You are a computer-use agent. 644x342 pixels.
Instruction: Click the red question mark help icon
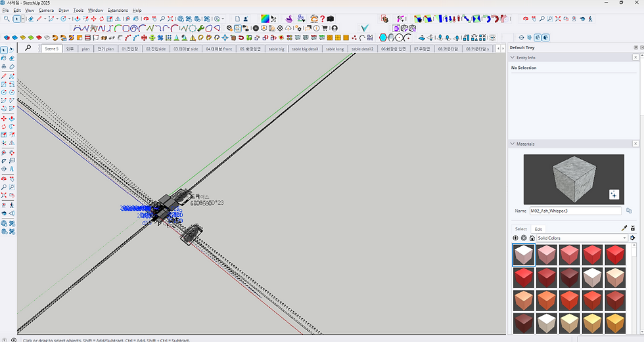[323, 18]
